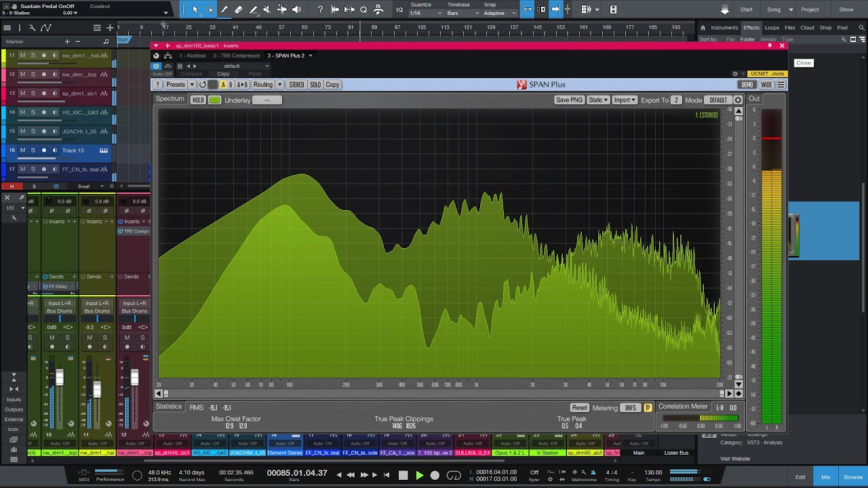This screenshot has width=868, height=488.
Task: Click the plugin bypass power icon
Action: point(157,66)
